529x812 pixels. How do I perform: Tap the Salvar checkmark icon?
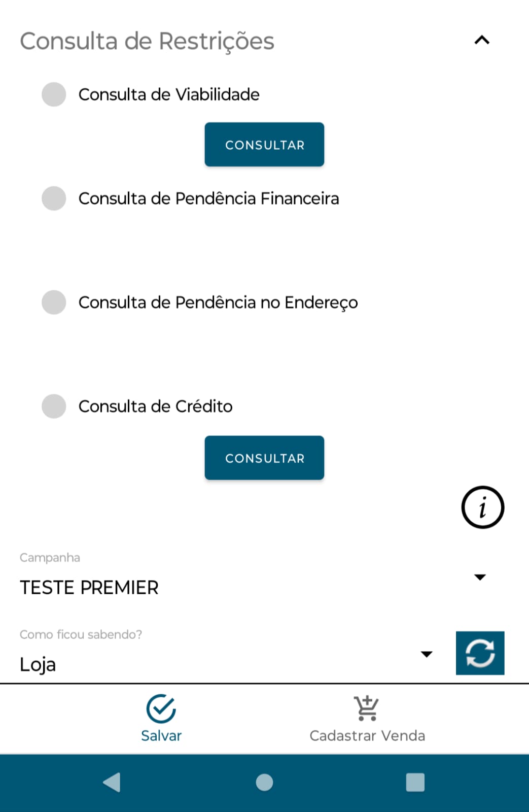click(x=161, y=708)
